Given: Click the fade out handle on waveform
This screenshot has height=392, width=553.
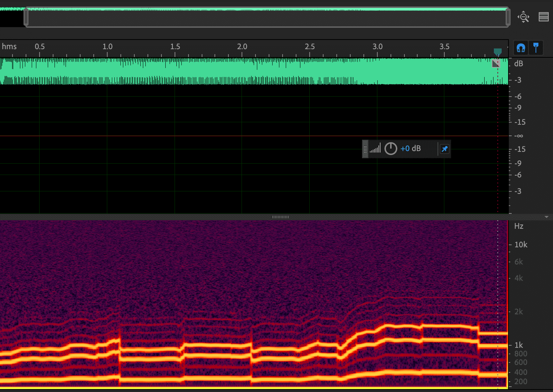Looking at the screenshot, I should point(496,63).
